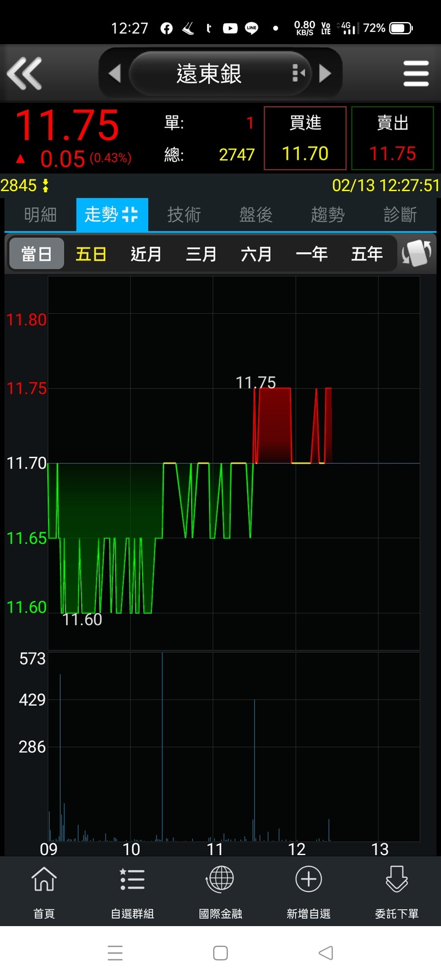Switch to the 明細 tab
The height and width of the screenshot is (980, 441).
click(x=40, y=214)
